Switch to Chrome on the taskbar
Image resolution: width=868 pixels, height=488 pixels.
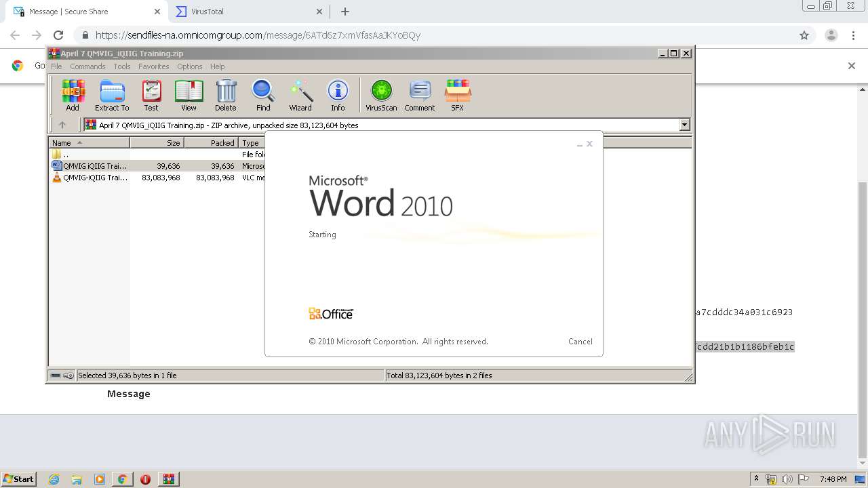click(x=122, y=479)
